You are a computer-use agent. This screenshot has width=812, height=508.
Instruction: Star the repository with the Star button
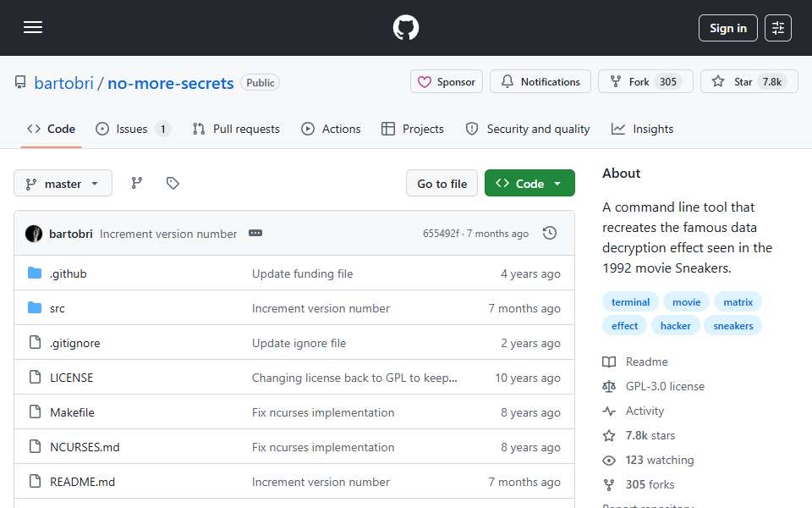(x=749, y=82)
